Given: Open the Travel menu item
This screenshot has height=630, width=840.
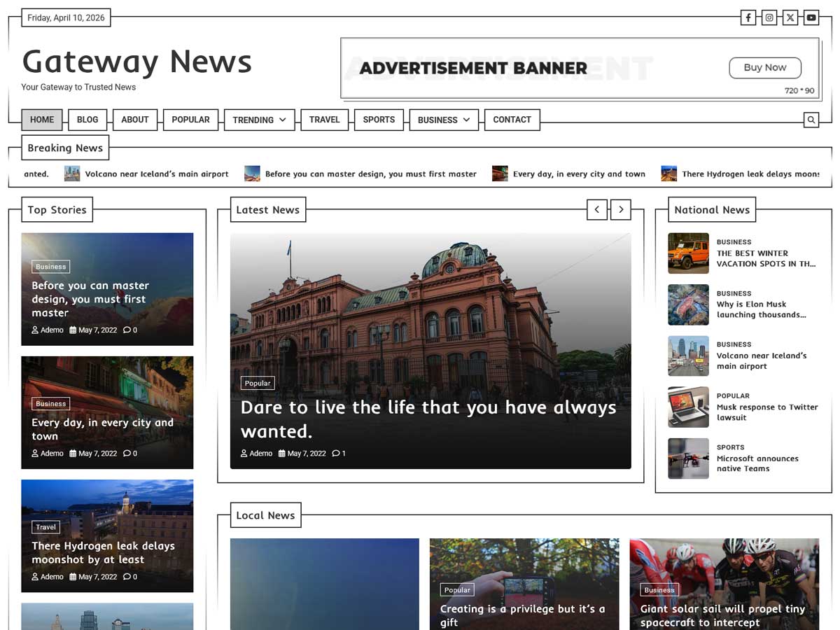Looking at the screenshot, I should [324, 120].
